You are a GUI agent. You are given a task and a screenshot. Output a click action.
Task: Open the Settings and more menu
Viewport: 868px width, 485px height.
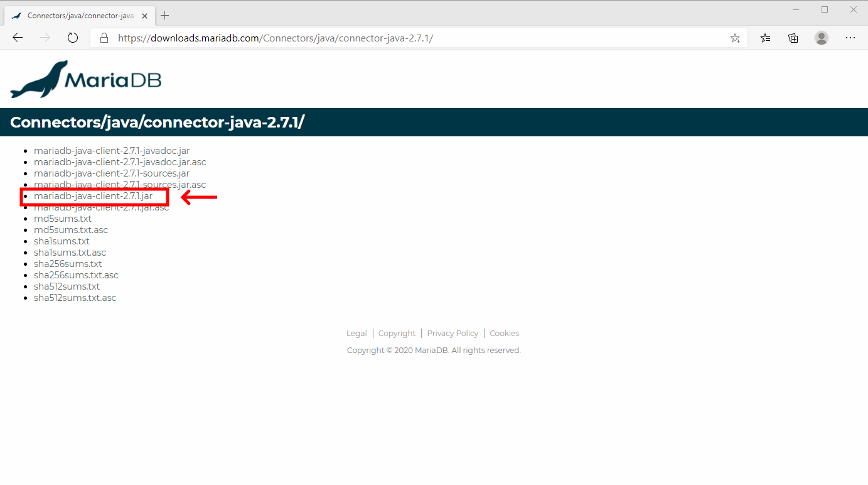click(850, 38)
